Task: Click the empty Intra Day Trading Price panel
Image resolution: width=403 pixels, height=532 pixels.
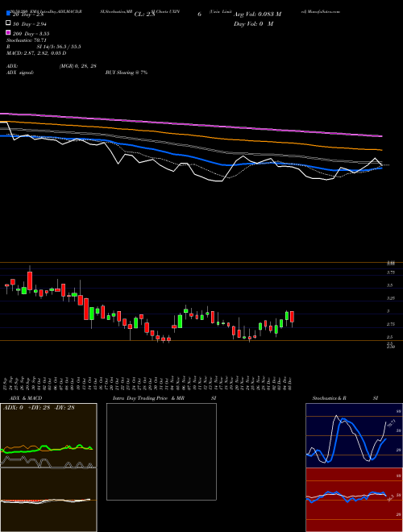Action: pos(161,451)
